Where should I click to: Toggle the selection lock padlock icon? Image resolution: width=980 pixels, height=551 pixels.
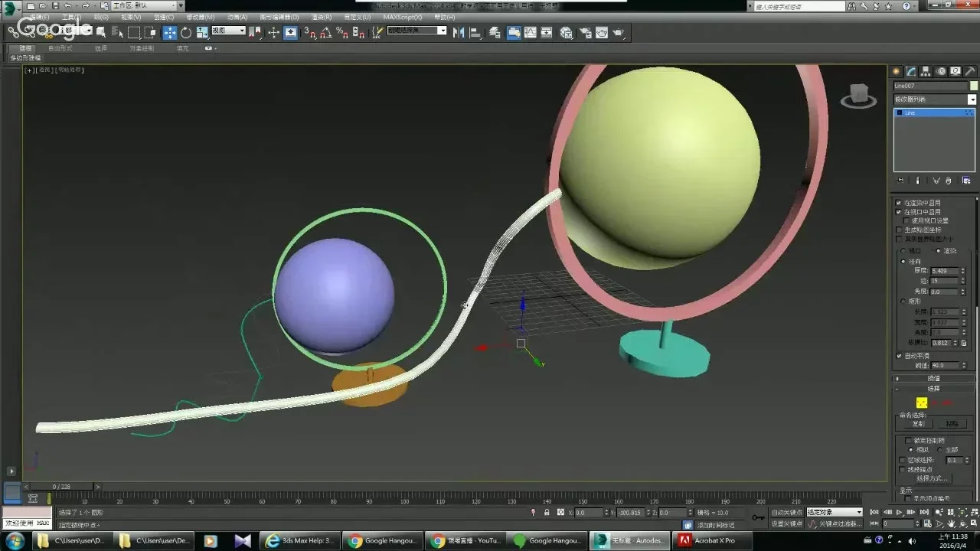(547, 512)
